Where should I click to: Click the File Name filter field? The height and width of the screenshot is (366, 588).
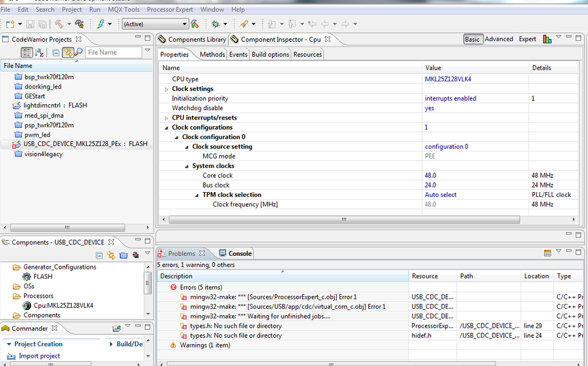(113, 52)
